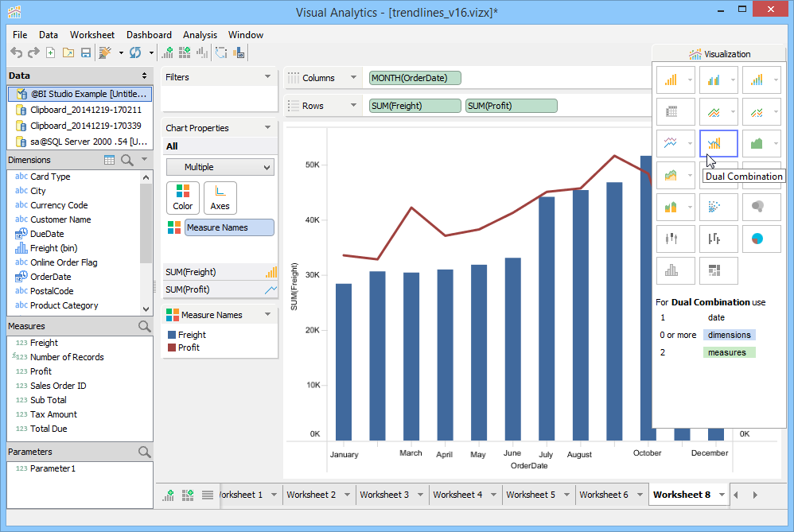Switch to the Worksheet 6 tab
Image resolution: width=794 pixels, height=532 pixels.
tap(604, 495)
